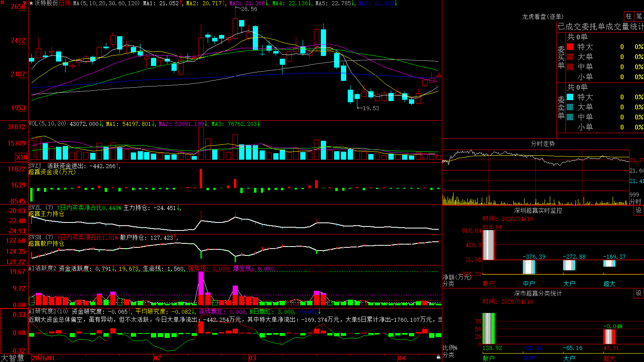Click the MA1: 21.052 value

coord(161,3)
